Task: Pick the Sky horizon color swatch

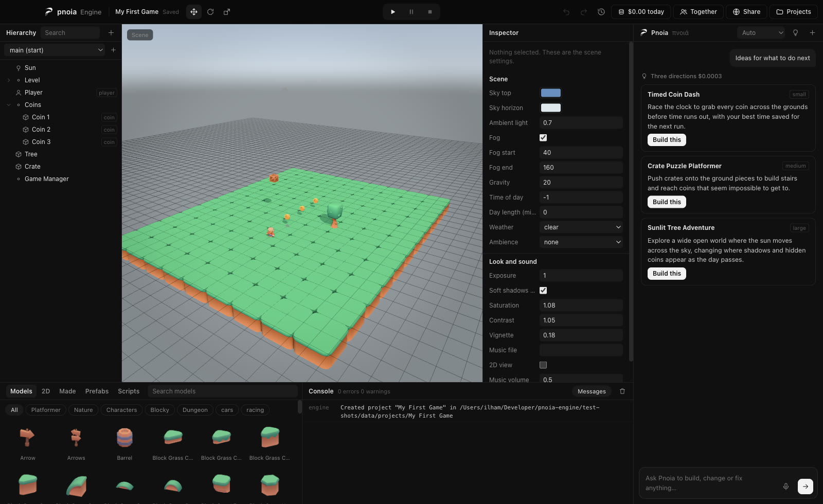Action: (550, 108)
